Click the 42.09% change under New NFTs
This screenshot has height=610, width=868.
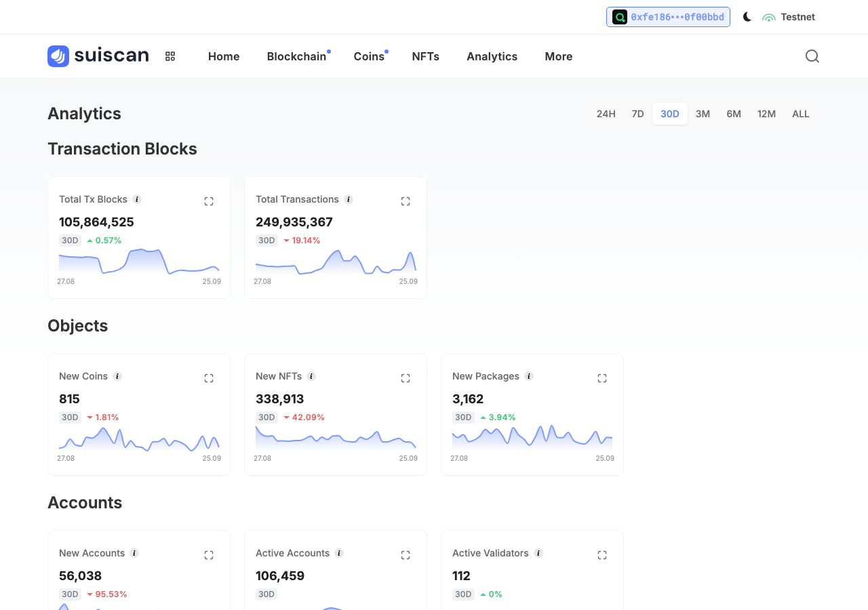click(304, 418)
